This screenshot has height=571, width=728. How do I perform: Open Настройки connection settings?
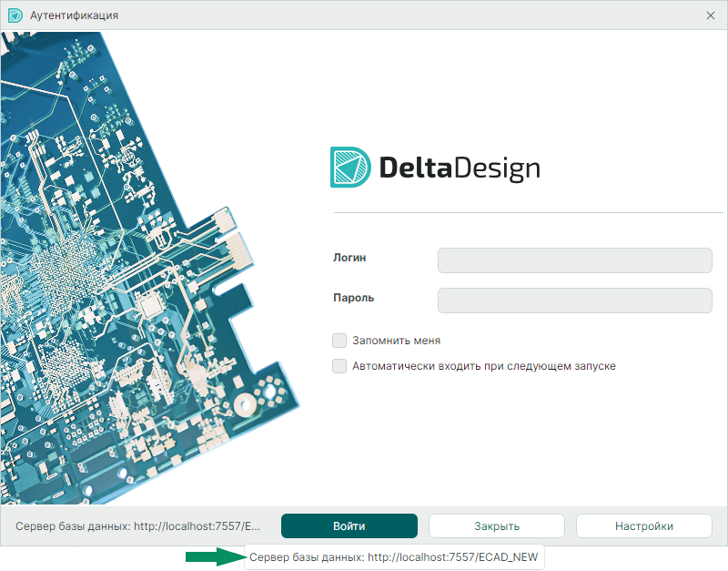coord(643,525)
